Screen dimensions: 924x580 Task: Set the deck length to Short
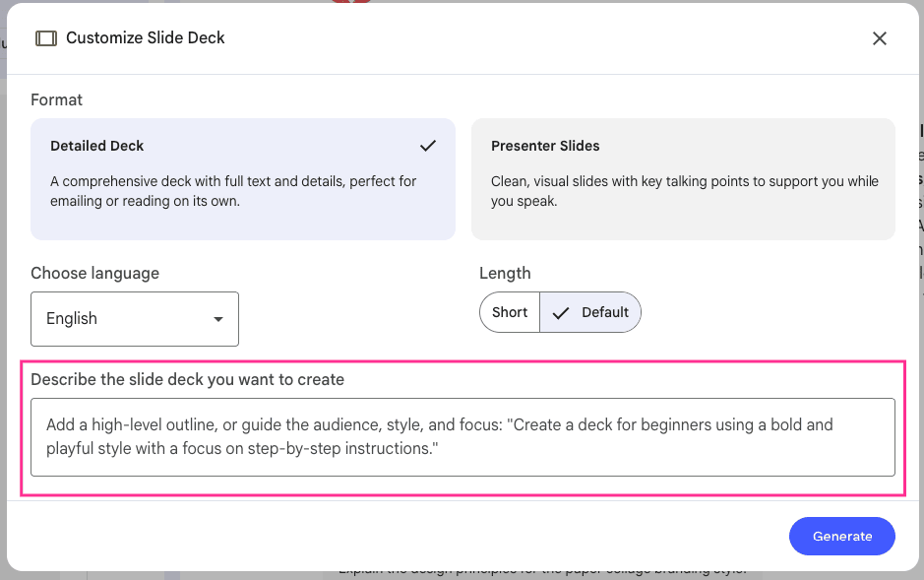click(510, 312)
